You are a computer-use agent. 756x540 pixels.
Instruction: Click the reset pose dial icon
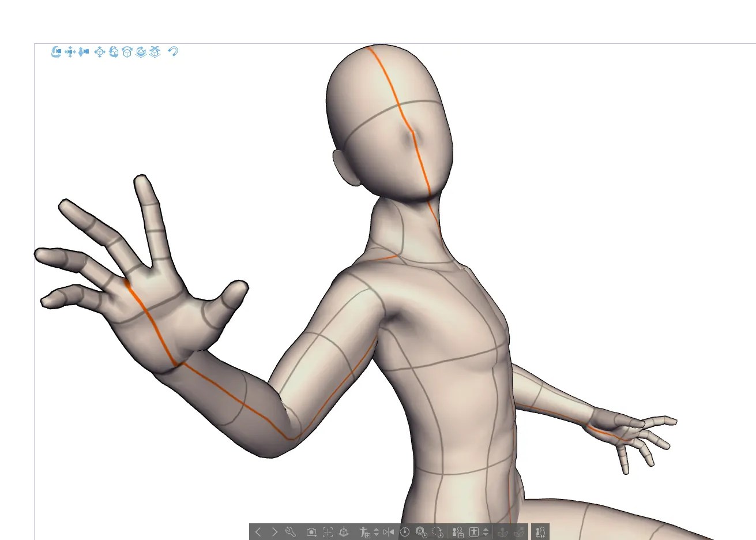click(x=405, y=532)
